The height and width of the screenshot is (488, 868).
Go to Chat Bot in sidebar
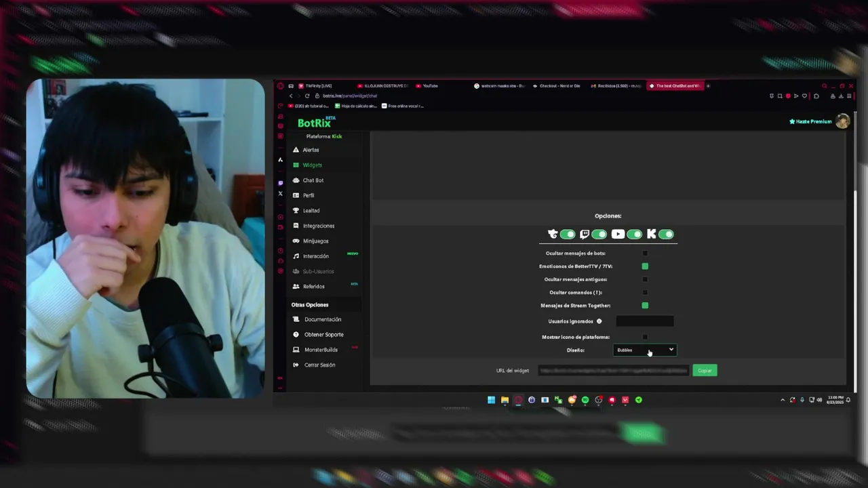click(x=309, y=180)
